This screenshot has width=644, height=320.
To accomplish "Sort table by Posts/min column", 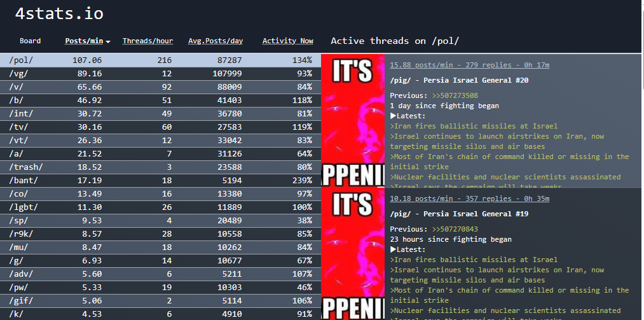I will 84,41.
